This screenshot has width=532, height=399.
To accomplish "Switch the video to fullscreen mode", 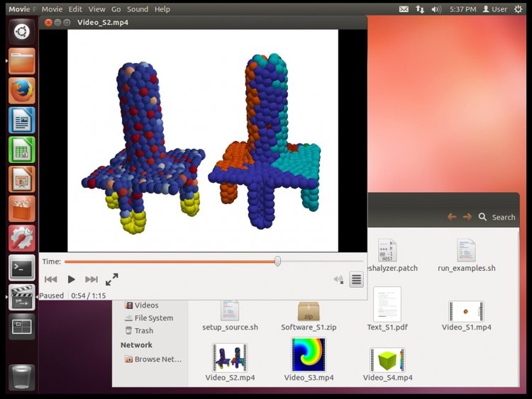I will [111, 279].
